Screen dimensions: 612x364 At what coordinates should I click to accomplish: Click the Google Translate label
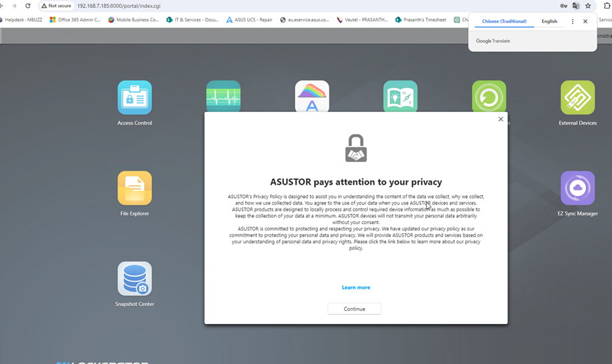(493, 41)
